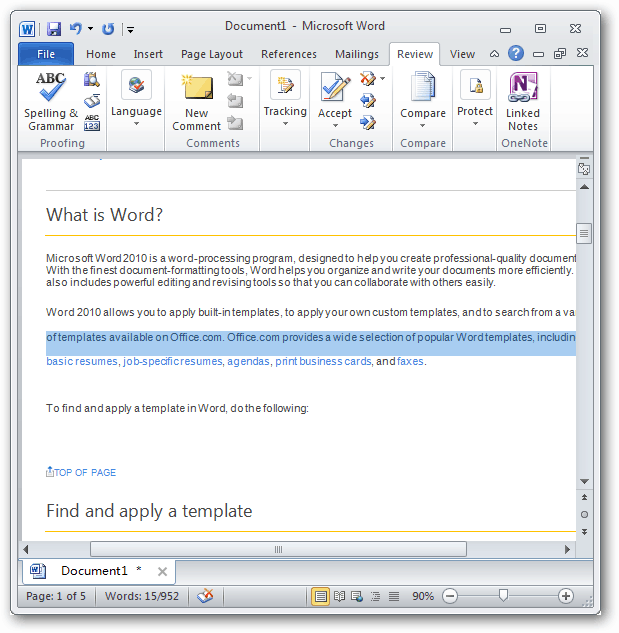
Task: Click the 90% zoom level button
Action: (x=423, y=596)
